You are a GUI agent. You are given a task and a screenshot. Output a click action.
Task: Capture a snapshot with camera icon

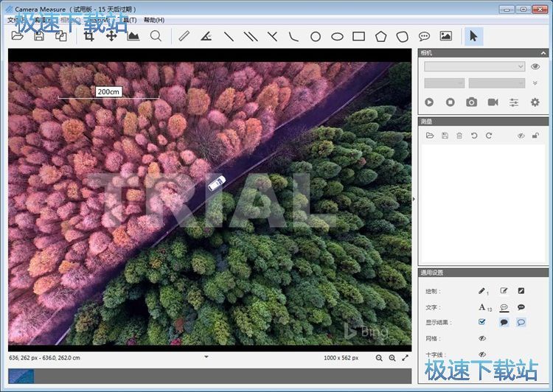471,102
